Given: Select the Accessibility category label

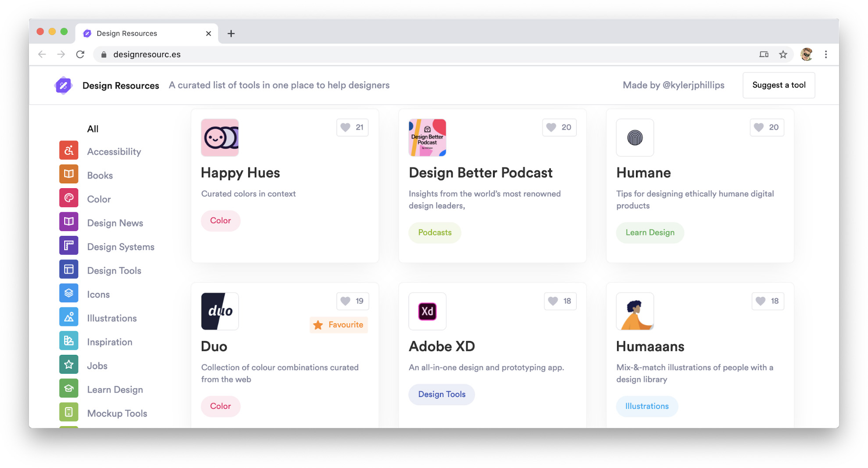Looking at the screenshot, I should (114, 151).
